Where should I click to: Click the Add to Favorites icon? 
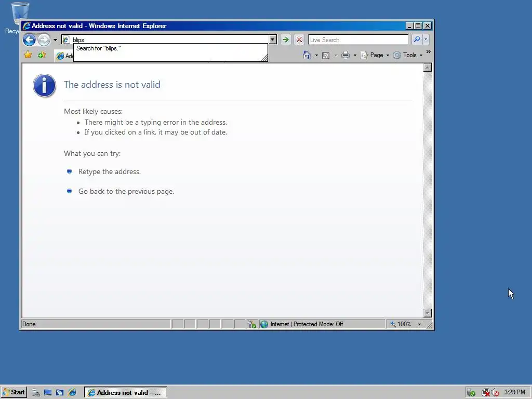(42, 55)
